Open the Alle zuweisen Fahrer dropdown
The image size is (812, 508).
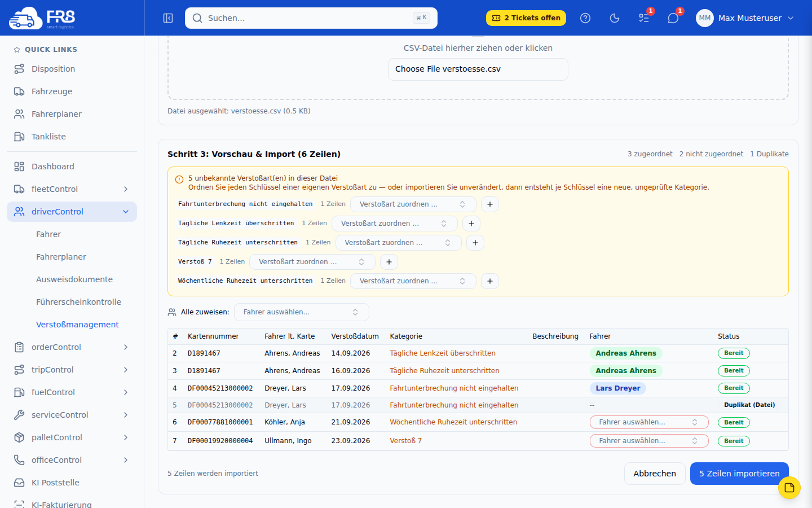click(302, 312)
